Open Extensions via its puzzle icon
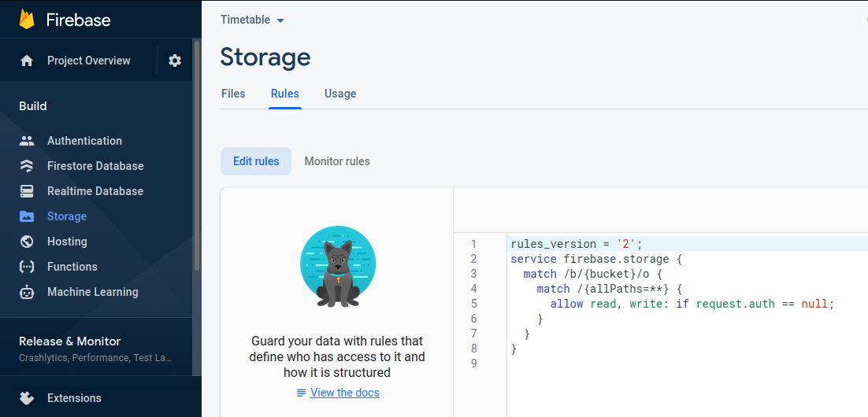Image resolution: width=868 pixels, height=417 pixels. tap(27, 398)
